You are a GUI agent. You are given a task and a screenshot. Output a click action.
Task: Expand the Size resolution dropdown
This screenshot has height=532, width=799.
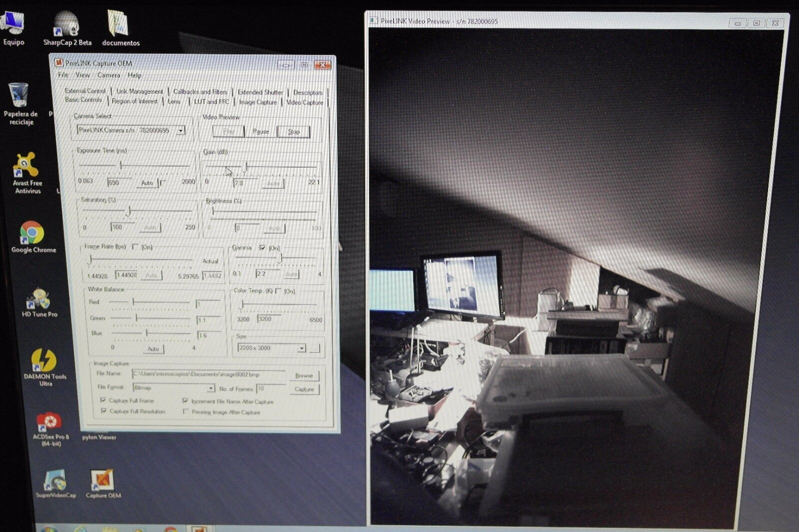302,348
